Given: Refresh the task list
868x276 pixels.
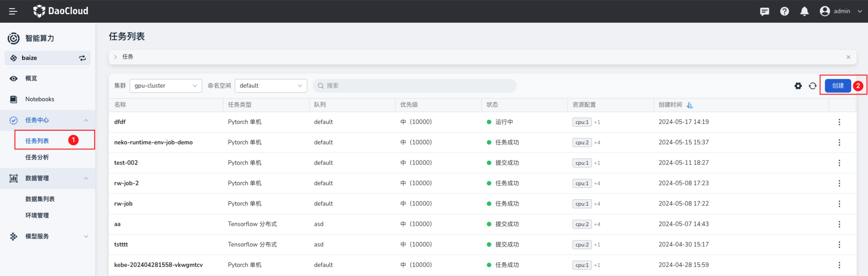Looking at the screenshot, I should pos(813,86).
